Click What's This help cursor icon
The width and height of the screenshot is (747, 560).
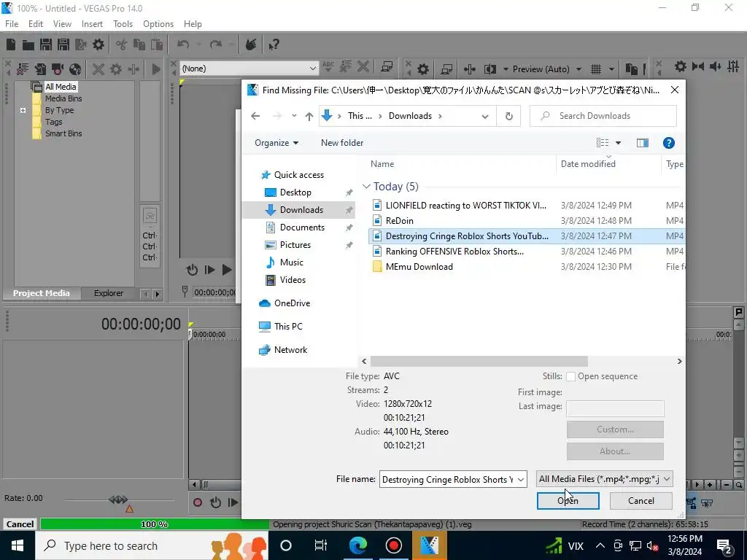274,44
